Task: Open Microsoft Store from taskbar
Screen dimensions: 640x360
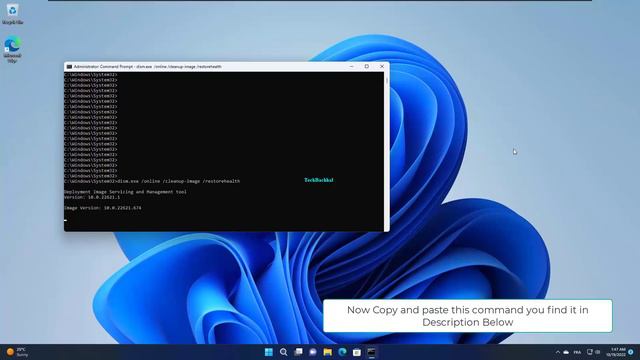Action: [357, 352]
